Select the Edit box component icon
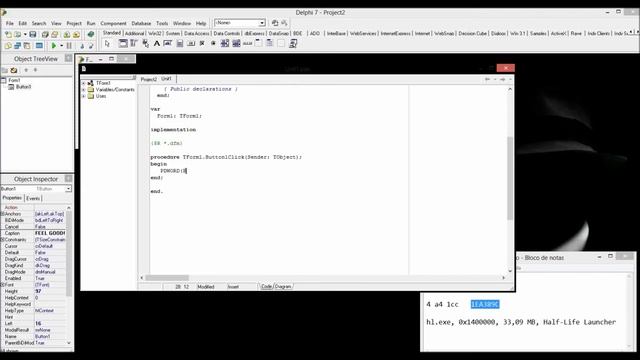Image resolution: width=640 pixels, height=360 pixels. 168,43
